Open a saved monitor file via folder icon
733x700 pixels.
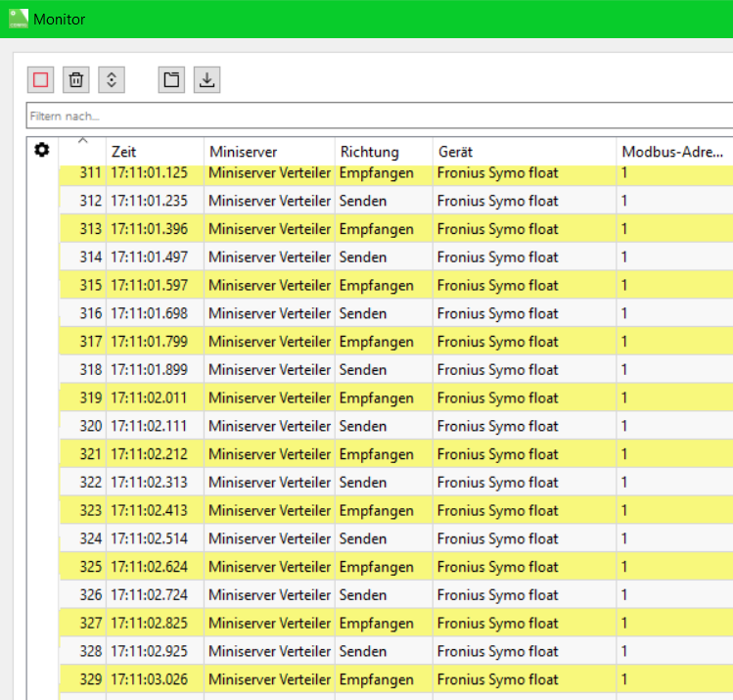[171, 80]
